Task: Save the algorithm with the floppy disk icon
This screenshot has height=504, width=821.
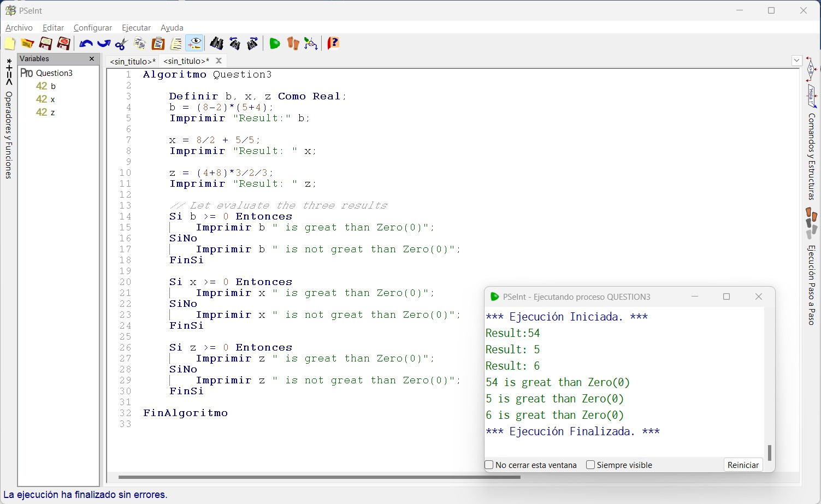Action: tap(45, 44)
